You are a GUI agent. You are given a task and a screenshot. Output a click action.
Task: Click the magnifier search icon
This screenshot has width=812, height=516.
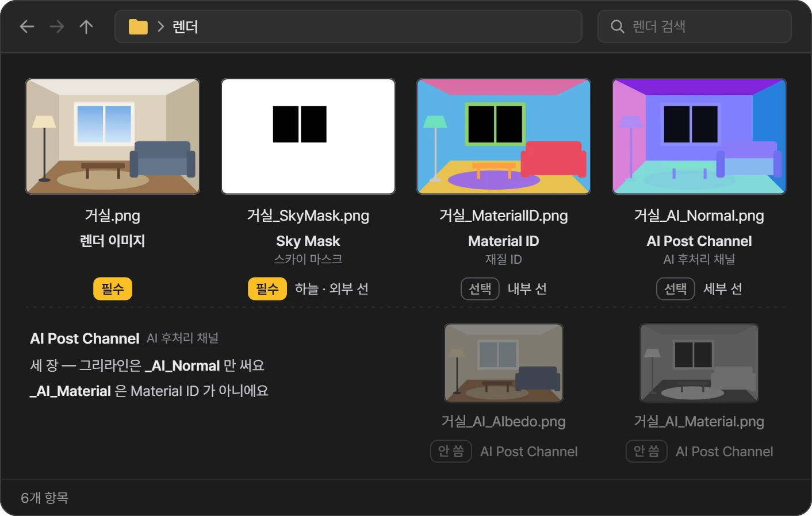point(617,26)
